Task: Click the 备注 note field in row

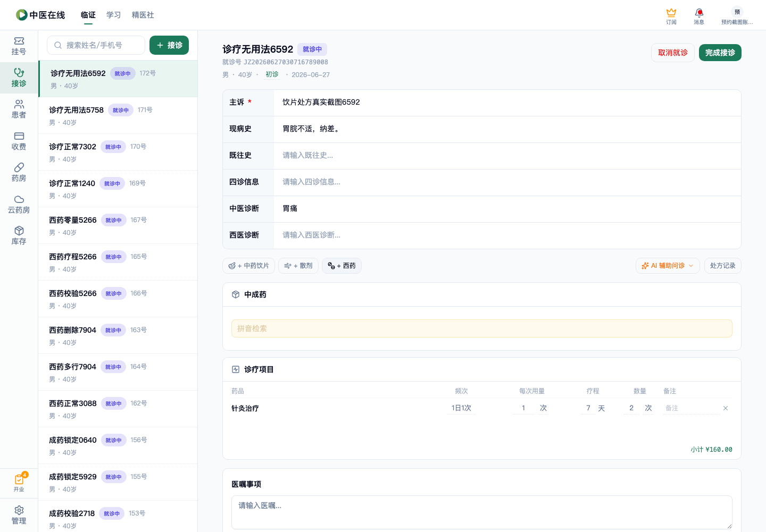Action: pos(691,408)
